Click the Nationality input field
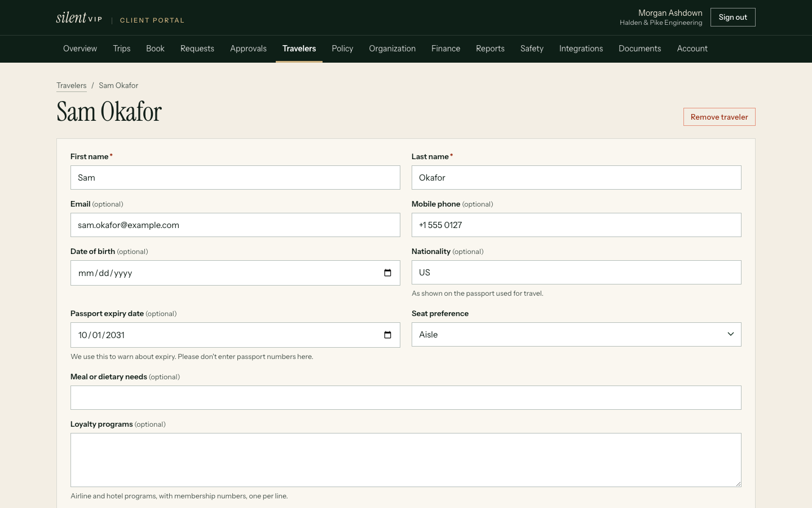812x508 pixels. click(x=576, y=273)
